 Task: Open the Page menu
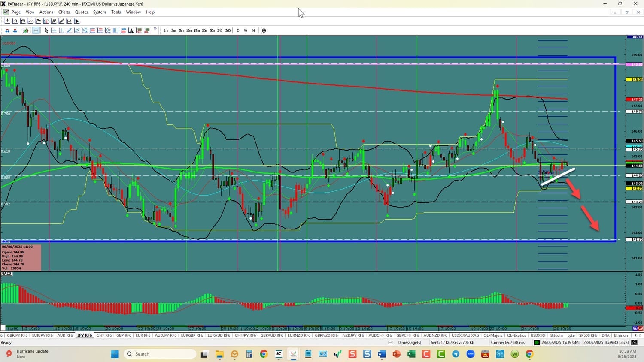coord(16,12)
